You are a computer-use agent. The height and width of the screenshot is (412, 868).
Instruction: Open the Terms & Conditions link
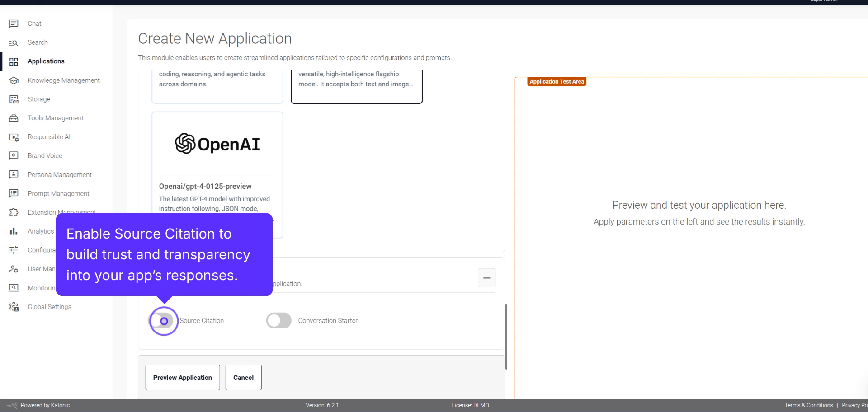pos(809,405)
